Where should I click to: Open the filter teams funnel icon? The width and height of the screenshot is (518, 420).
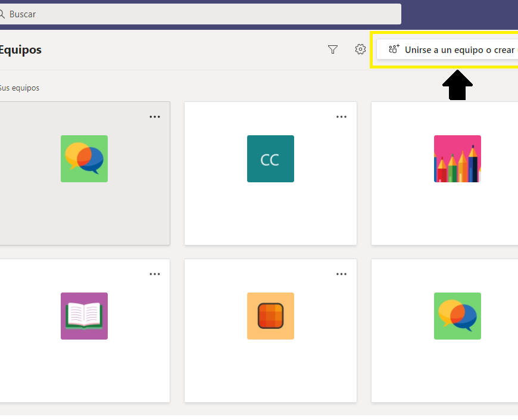coord(333,49)
